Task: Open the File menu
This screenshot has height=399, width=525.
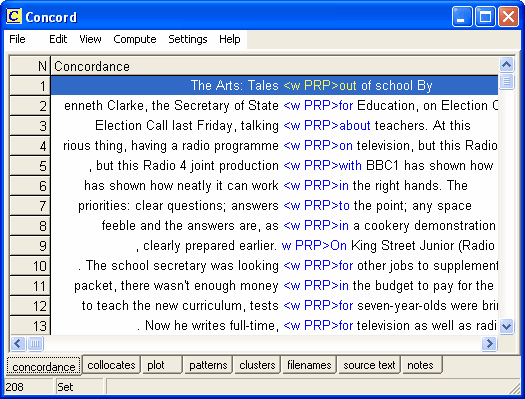Action: tap(17, 39)
